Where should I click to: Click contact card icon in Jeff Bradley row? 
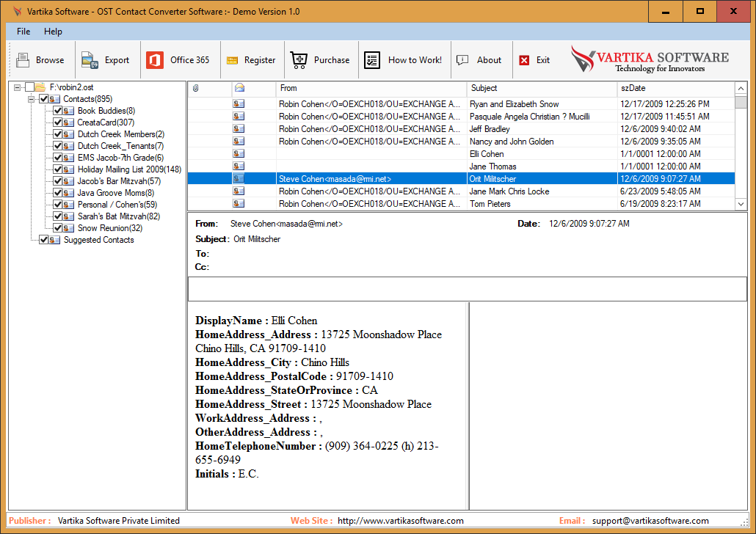coord(239,128)
